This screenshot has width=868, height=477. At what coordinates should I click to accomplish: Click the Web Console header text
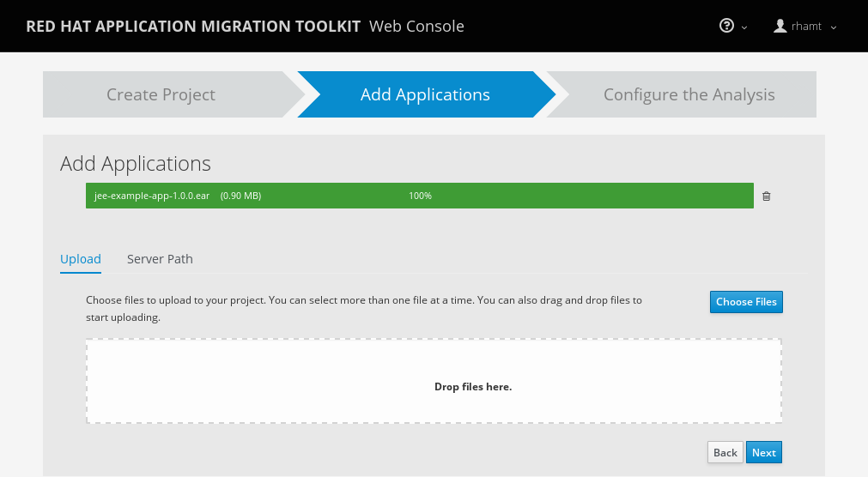416,26
